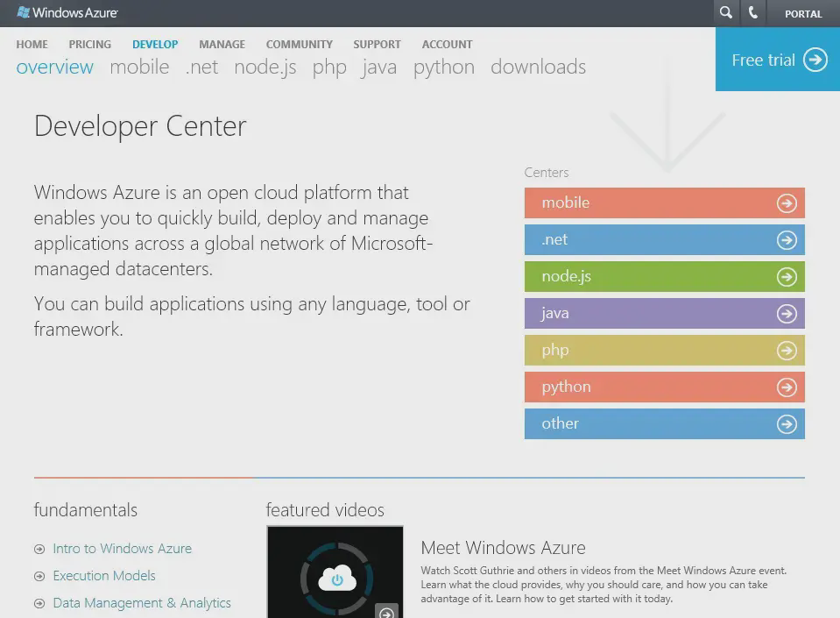Click the arrow icon beside Execution Models
This screenshot has height=618, width=840.
(39, 577)
